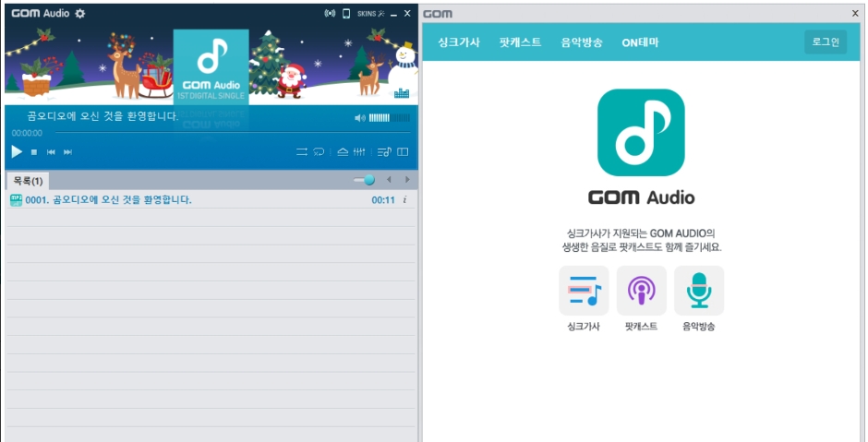
Task: Skip to previous track
Action: click(51, 152)
